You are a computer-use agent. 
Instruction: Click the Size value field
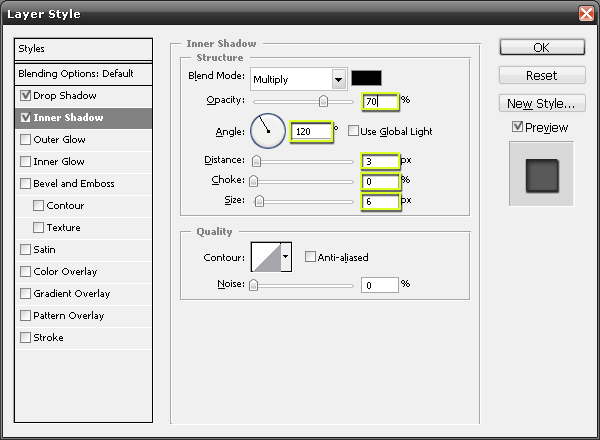(x=380, y=202)
